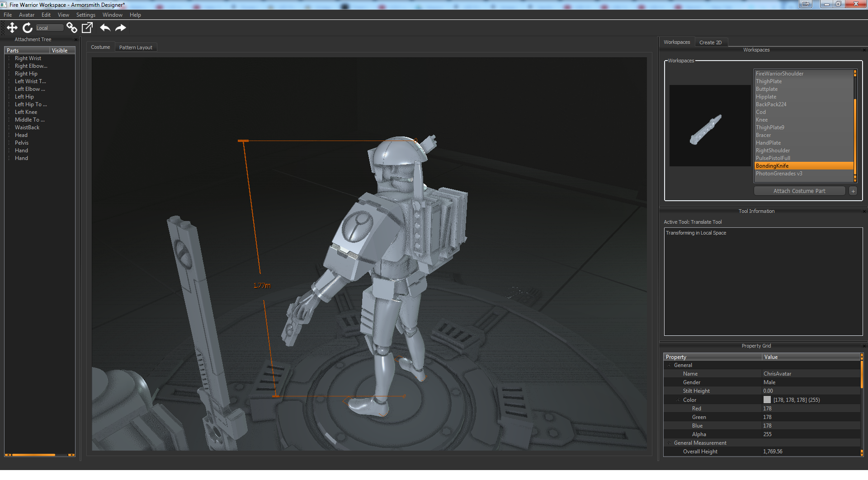The height and width of the screenshot is (480, 868).
Task: Select the Rotate tool
Action: click(x=28, y=28)
